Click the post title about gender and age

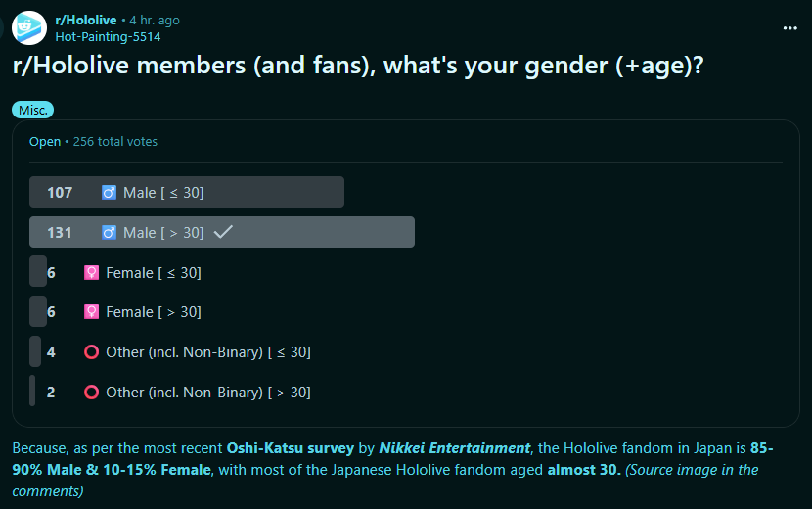click(356, 67)
